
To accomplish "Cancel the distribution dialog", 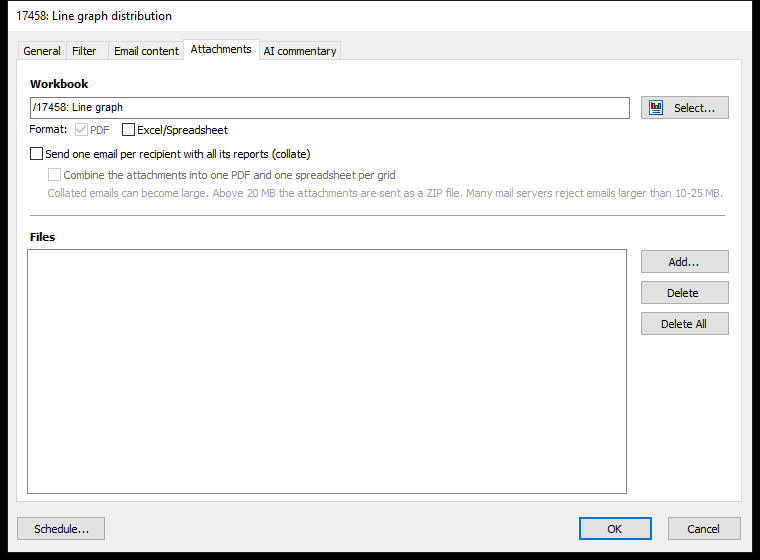I will click(x=704, y=528).
